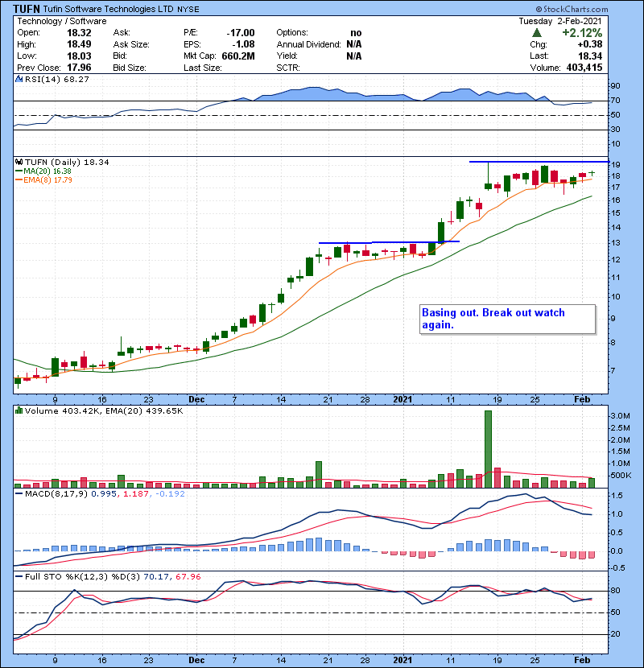Click the tallest green volume spike bar
Viewport: 644px width, 668px height.
click(488, 448)
